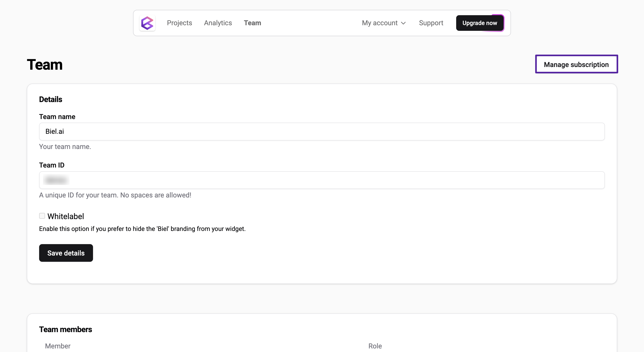Open the Analytics section
The height and width of the screenshot is (352, 644).
point(218,23)
